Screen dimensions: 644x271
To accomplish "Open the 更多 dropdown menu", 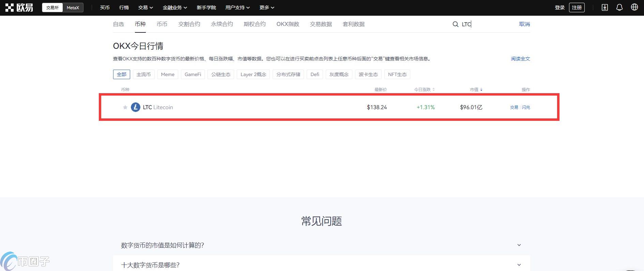I will tap(267, 8).
